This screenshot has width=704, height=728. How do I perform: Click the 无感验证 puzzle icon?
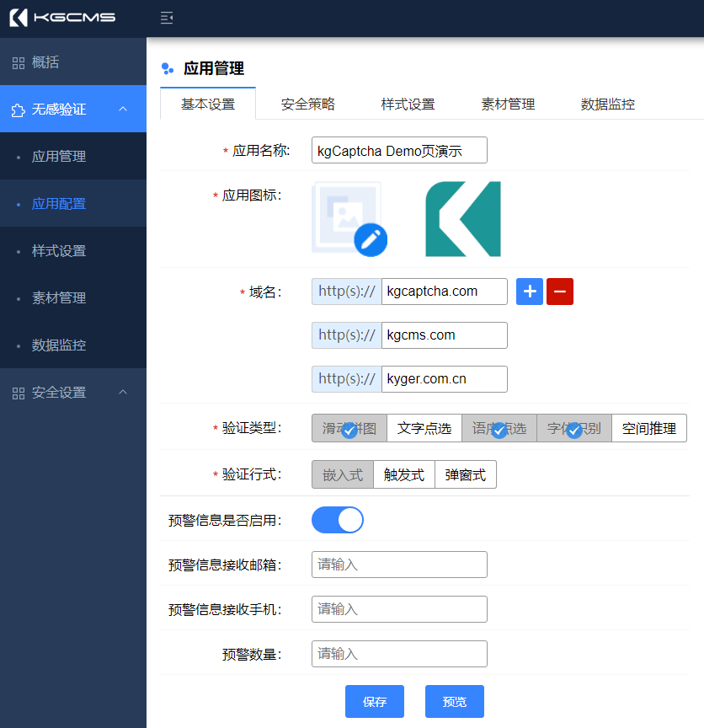pyautogui.click(x=18, y=110)
